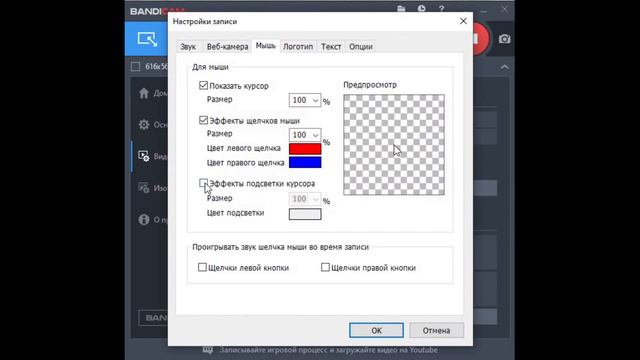Open the disabled highlight size dropdown
Viewport: 640px width, 360px height.
[304, 199]
